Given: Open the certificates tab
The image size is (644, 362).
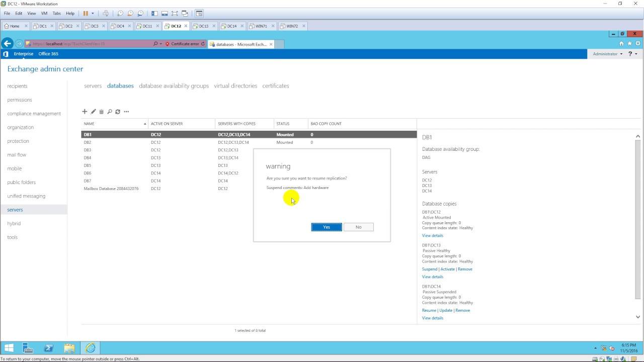Looking at the screenshot, I should (276, 86).
